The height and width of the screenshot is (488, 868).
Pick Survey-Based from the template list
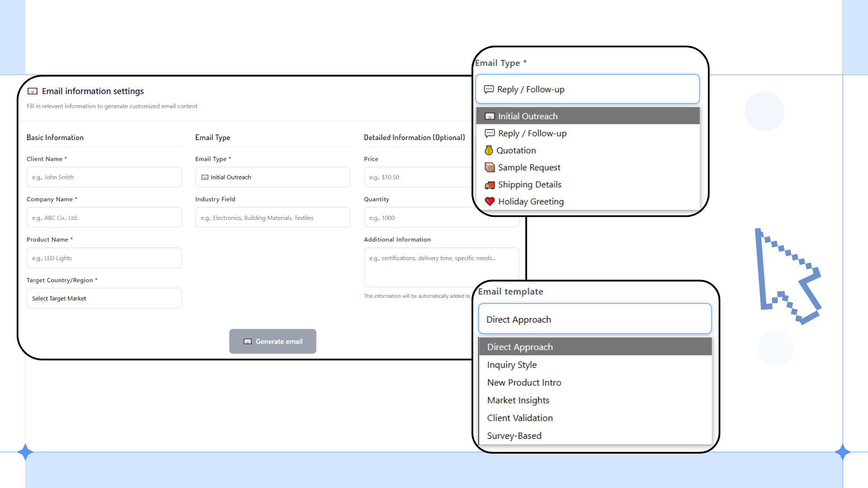tap(514, 436)
